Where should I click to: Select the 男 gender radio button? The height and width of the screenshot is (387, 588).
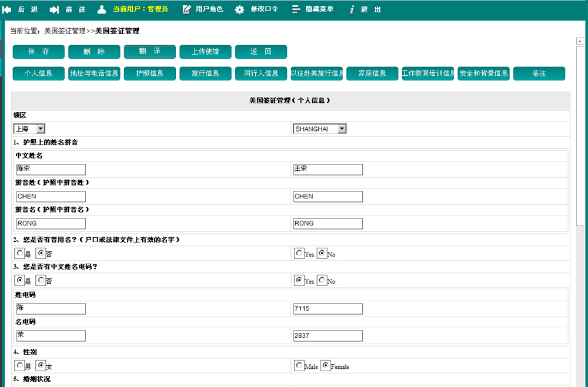(21, 365)
